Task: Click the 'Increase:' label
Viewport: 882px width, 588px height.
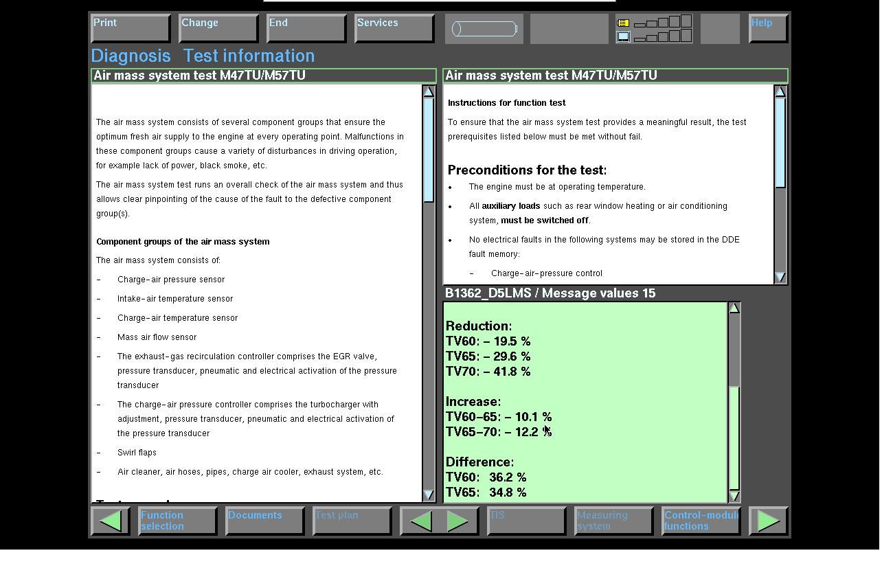Action: pyautogui.click(x=473, y=402)
